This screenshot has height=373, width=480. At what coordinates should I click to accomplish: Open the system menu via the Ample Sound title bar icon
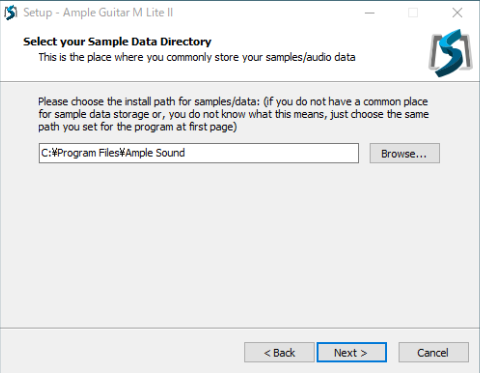point(11,13)
